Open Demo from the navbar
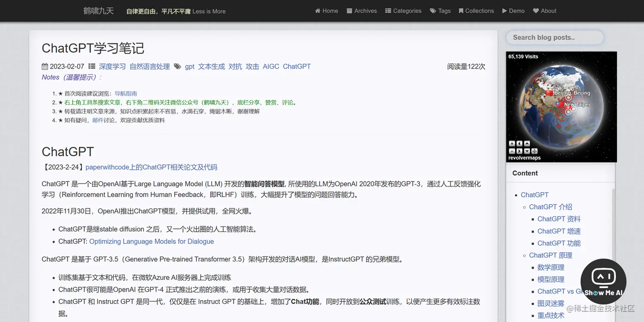 tap(513, 11)
